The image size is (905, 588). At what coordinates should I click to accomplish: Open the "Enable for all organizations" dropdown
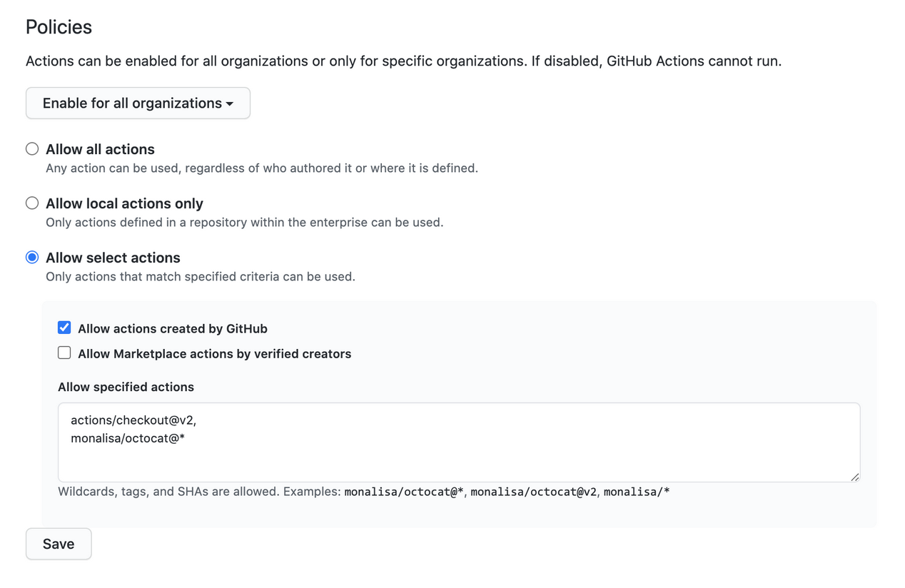[x=137, y=103]
